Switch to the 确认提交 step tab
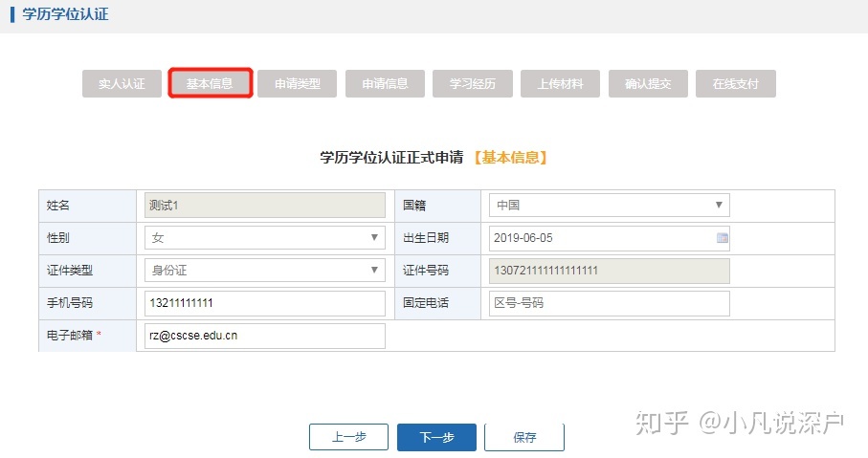 (648, 83)
